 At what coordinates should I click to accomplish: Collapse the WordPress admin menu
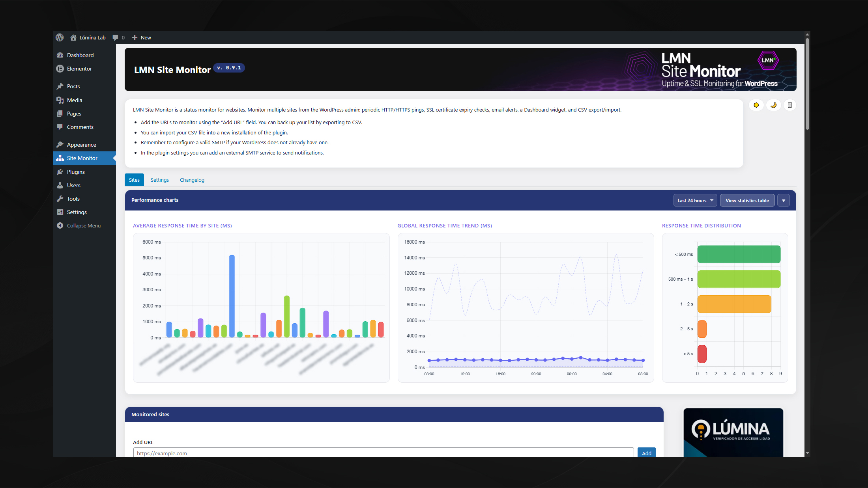point(83,225)
